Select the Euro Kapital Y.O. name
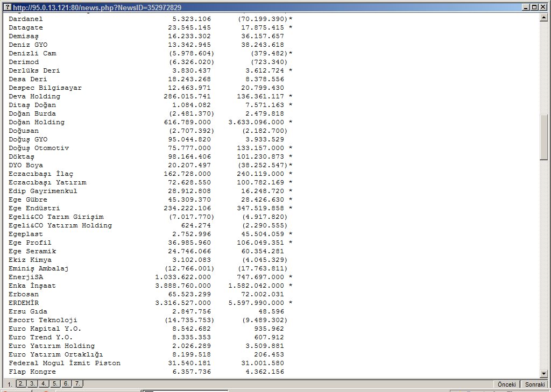Viewport: 551px width, 392px height. point(45,329)
